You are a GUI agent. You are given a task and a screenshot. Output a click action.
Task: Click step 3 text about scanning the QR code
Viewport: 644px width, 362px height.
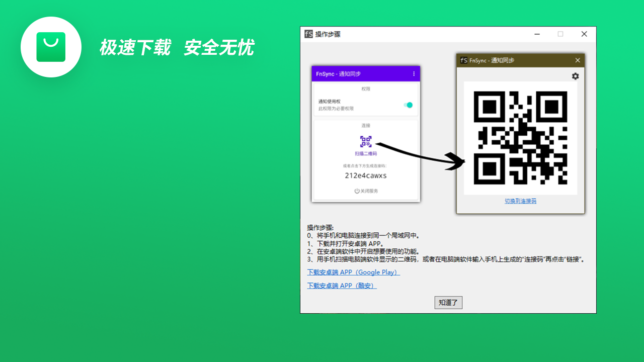(446, 260)
